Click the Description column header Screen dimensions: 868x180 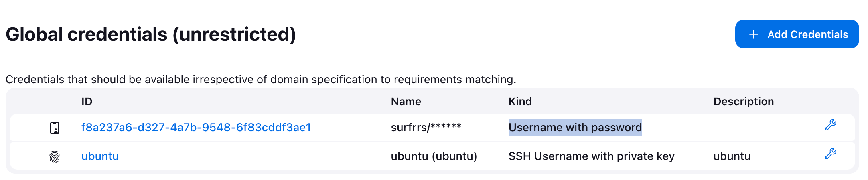743,102
